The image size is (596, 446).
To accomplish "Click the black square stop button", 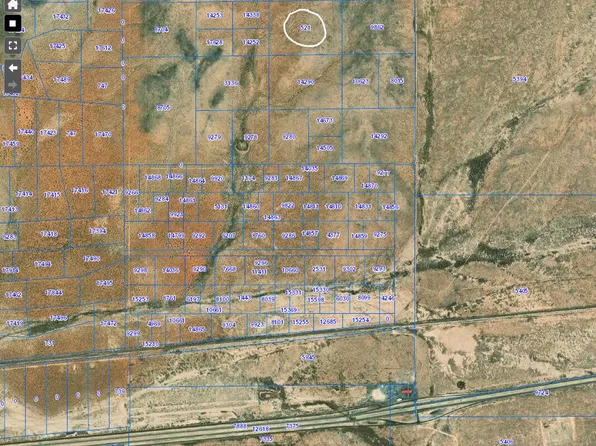I will click(x=13, y=23).
